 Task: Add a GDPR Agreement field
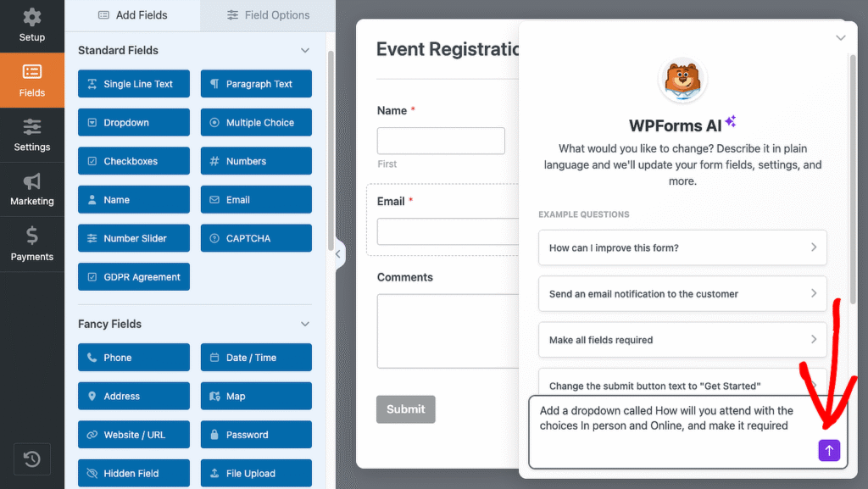[x=133, y=276]
